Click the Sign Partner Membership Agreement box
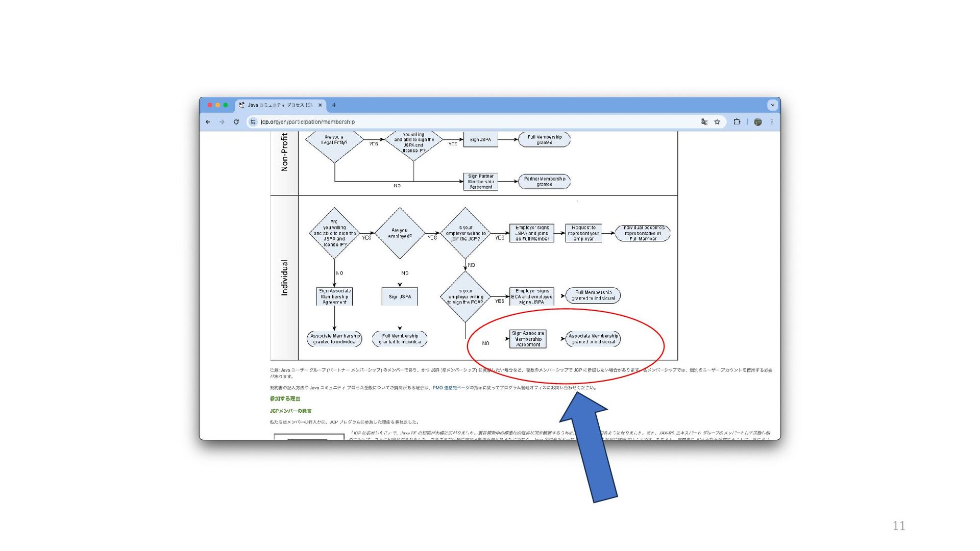The width and height of the screenshot is (980, 551). (480, 182)
